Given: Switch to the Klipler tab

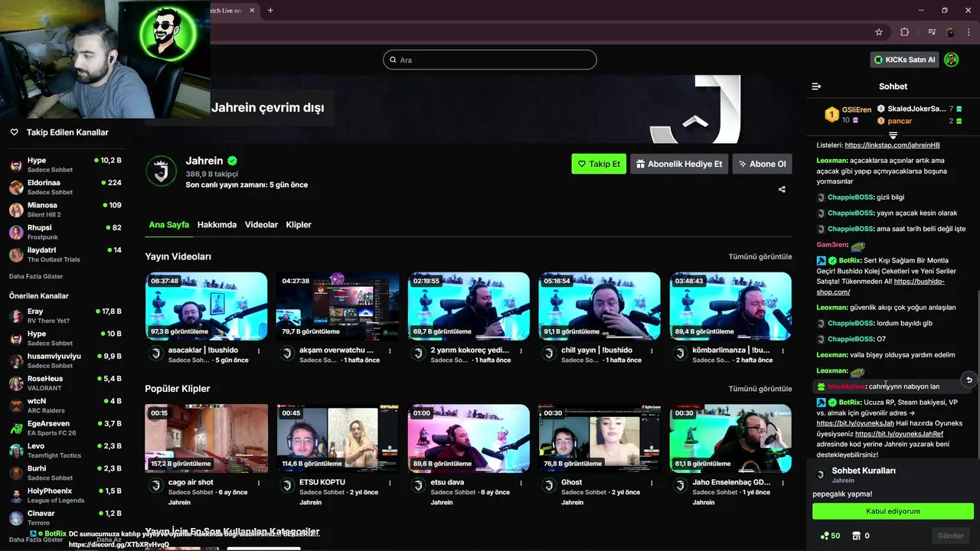Looking at the screenshot, I should click(x=299, y=225).
